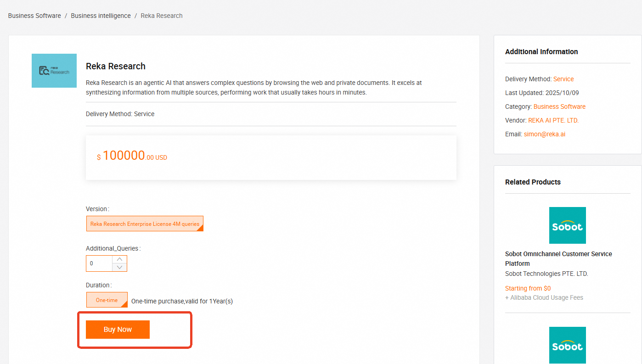Image resolution: width=642 pixels, height=364 pixels.
Task: Open vendor REKA AI PTE. LTD. link
Action: (553, 120)
